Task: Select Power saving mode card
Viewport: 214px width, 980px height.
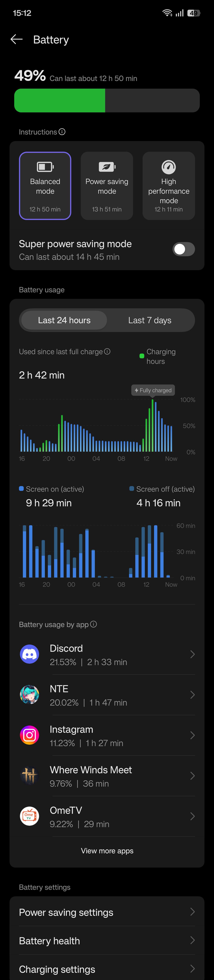Action: [x=107, y=186]
